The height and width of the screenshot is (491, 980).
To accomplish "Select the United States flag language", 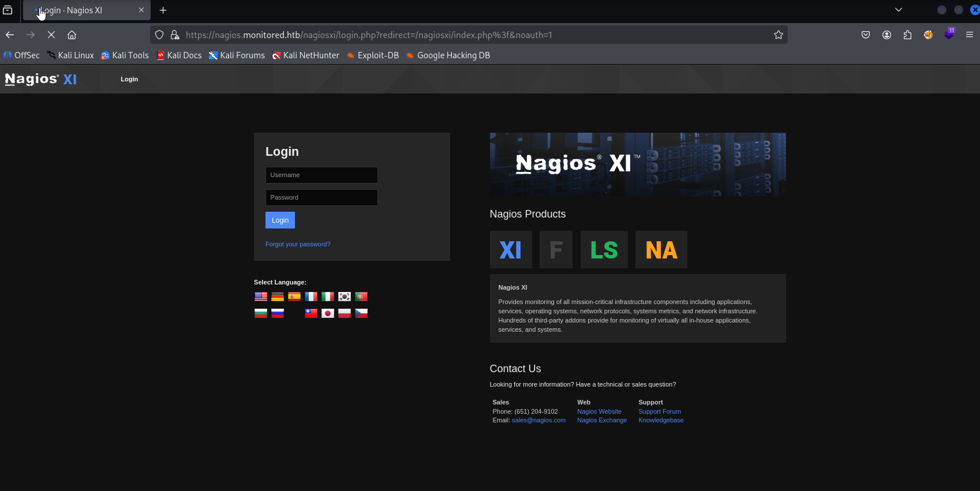I will click(261, 297).
